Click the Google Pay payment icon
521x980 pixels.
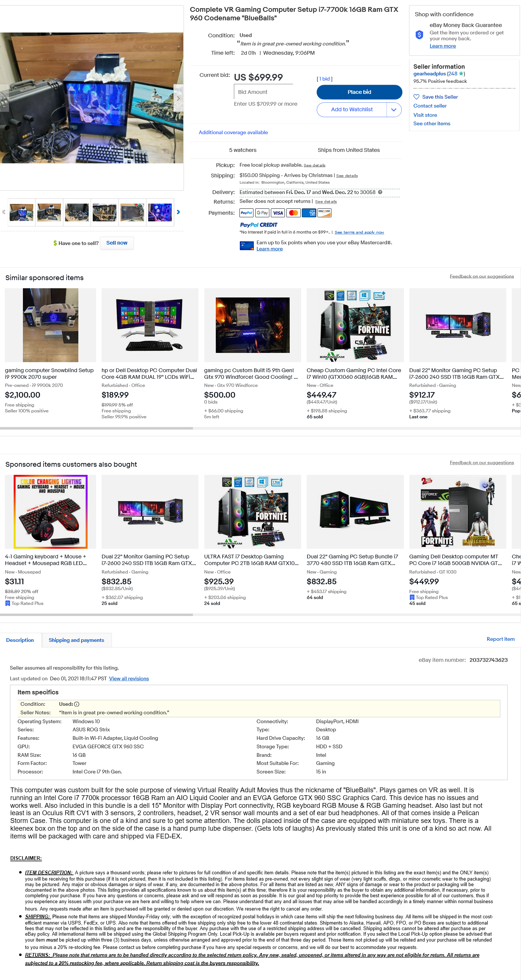pos(262,213)
